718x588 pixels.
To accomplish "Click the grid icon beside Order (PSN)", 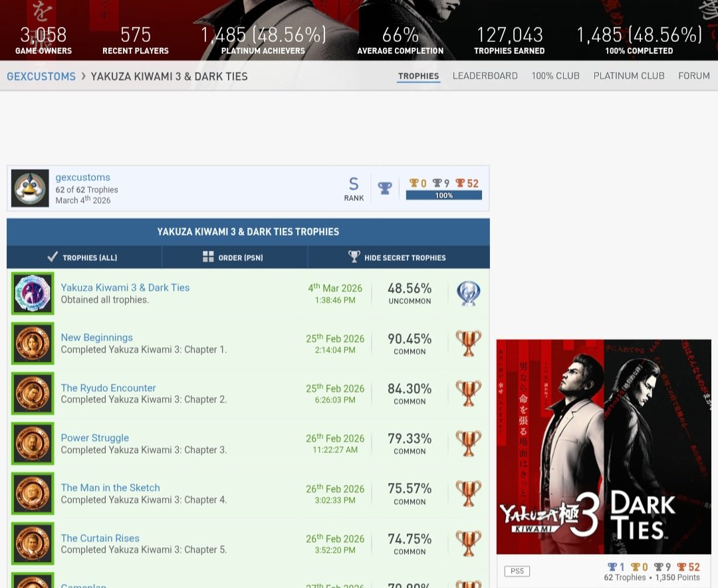I will [x=208, y=257].
